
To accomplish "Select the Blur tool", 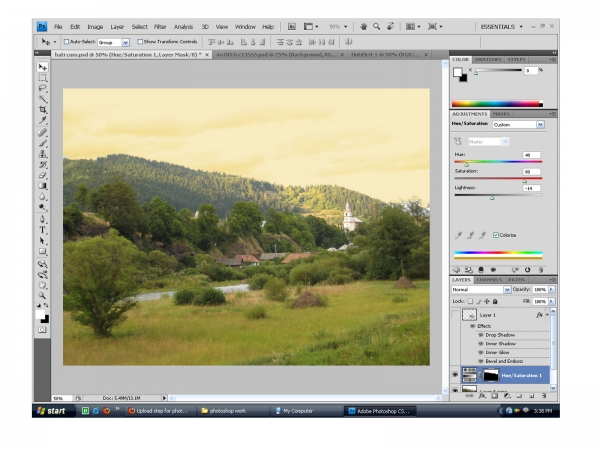I will (42, 197).
